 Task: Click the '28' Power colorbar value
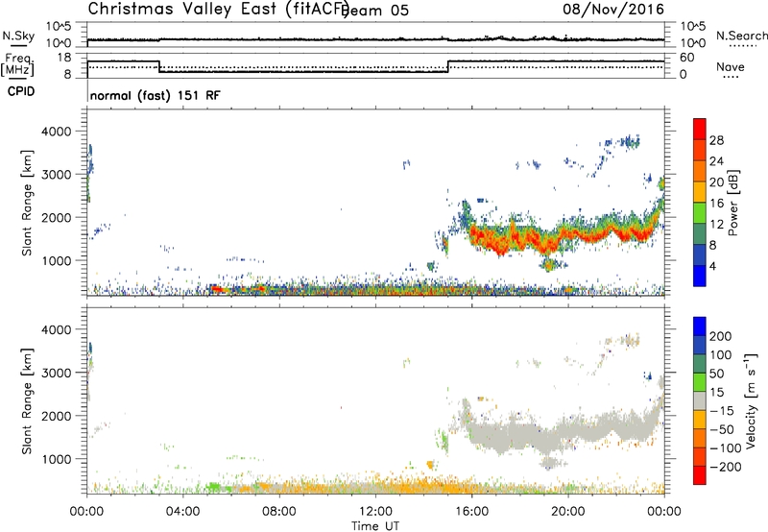tap(716, 140)
